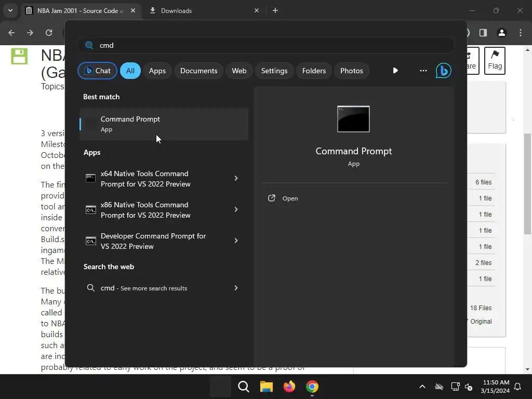Close the Downloads tab
This screenshot has height=399, width=532.
(x=257, y=10)
